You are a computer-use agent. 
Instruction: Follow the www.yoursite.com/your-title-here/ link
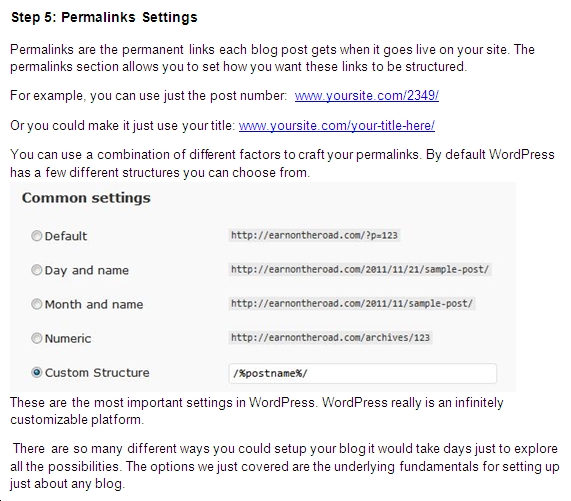coord(337,126)
